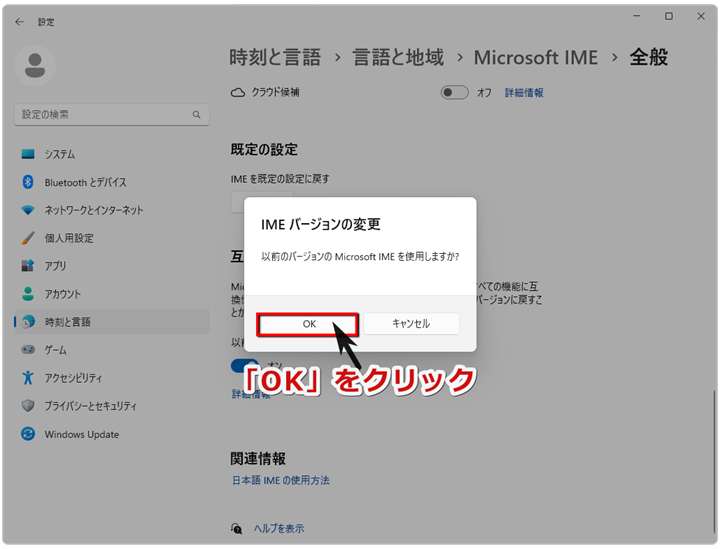Toggle the previous IME version switch
The image size is (720, 549).
point(245,366)
